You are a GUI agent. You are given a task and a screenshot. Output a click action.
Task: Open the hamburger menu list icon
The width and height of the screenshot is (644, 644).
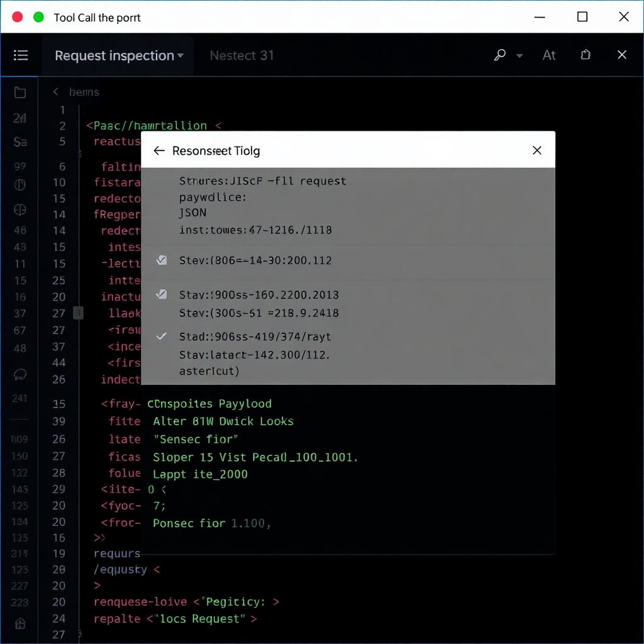point(21,55)
